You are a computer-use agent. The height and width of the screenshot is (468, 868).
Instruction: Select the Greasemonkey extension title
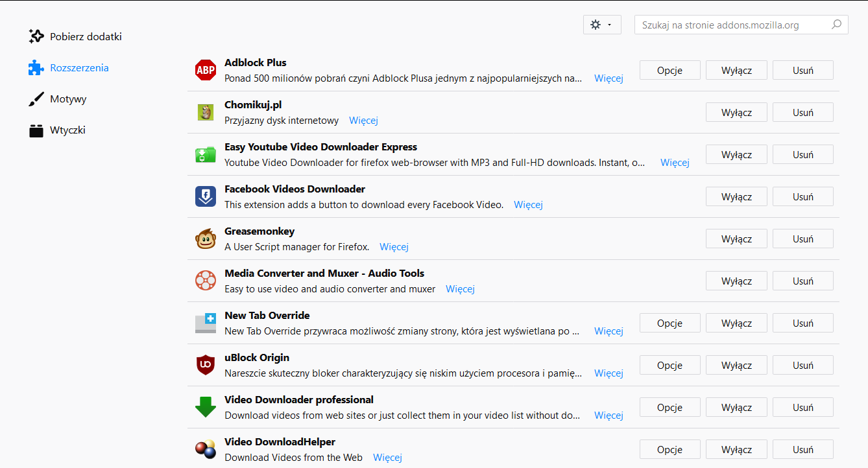click(x=259, y=231)
